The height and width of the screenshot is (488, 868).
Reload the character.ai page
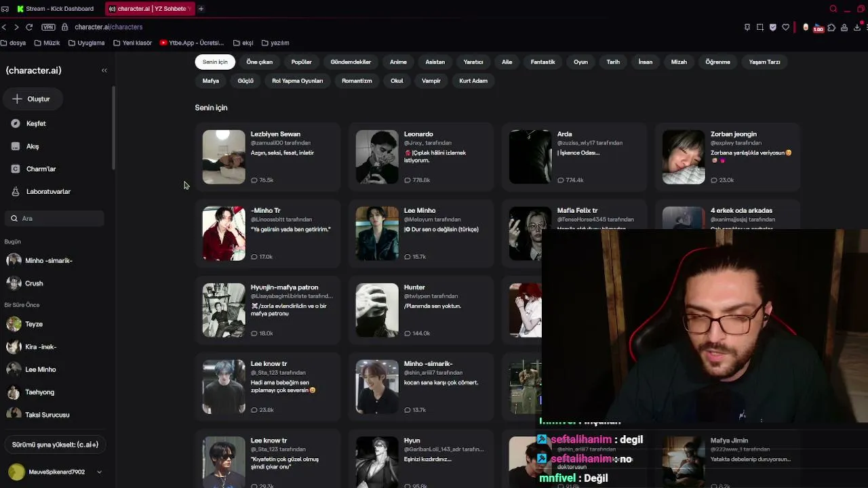(29, 27)
